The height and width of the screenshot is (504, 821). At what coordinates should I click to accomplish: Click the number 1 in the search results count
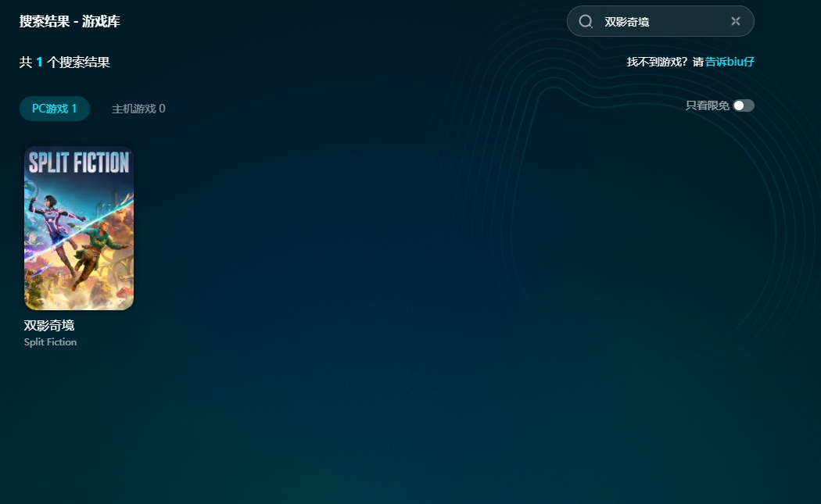pyautogui.click(x=39, y=63)
